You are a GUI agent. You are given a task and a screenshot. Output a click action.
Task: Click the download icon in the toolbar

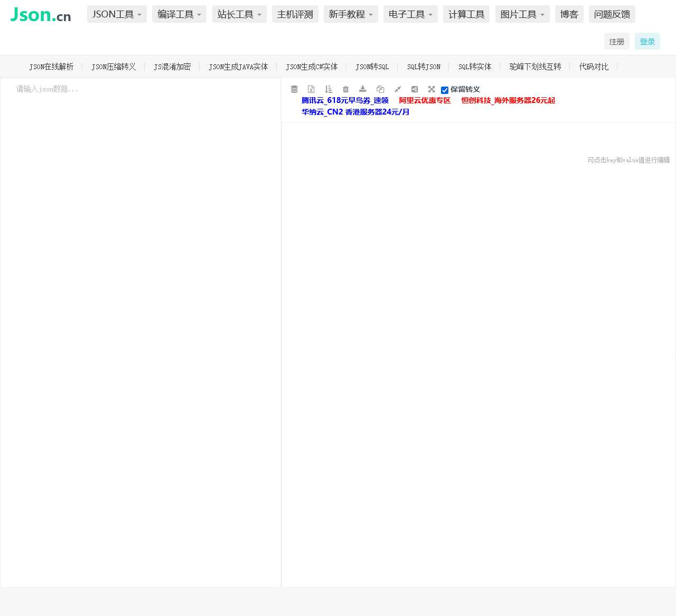363,89
